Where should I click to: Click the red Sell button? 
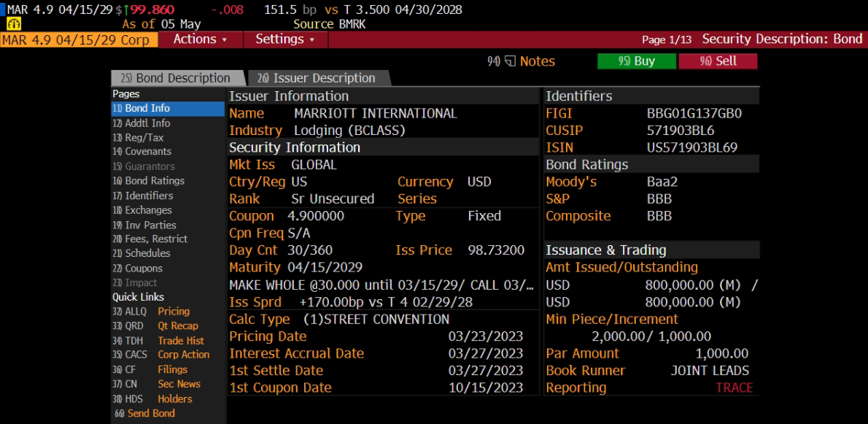pyautogui.click(x=718, y=61)
